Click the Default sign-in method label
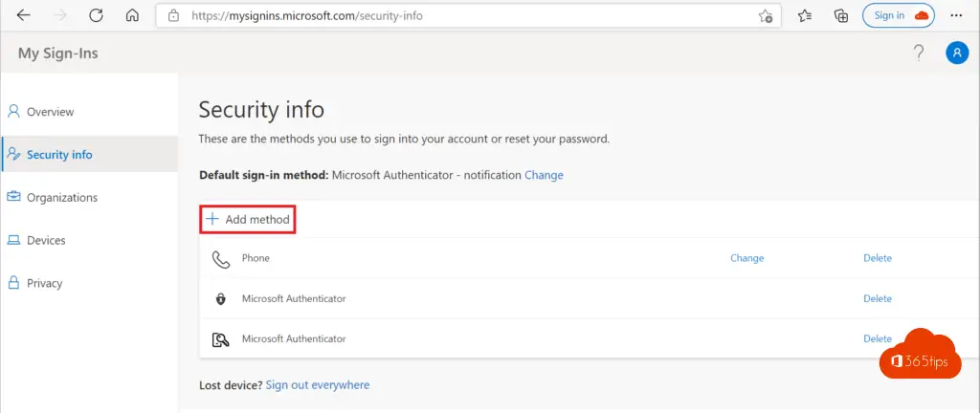 264,175
